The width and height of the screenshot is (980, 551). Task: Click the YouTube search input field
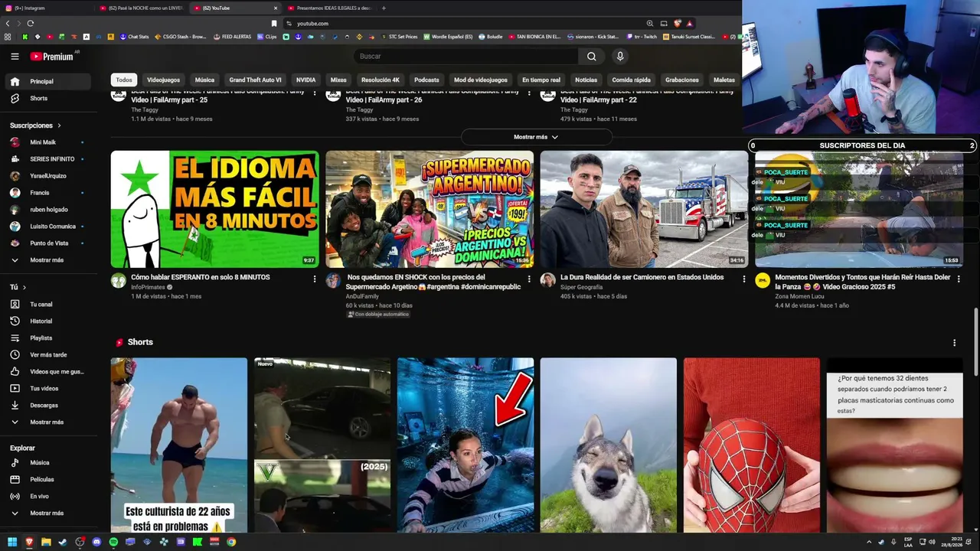(467, 57)
